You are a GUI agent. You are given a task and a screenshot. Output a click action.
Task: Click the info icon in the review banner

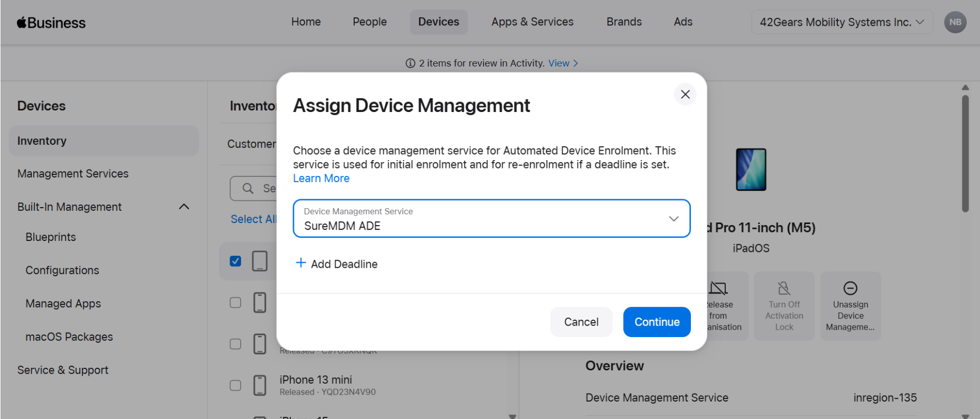click(x=410, y=63)
